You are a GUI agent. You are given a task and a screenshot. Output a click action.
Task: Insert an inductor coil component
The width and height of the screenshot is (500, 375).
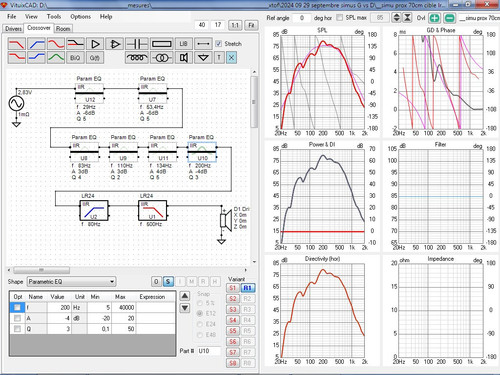(137, 58)
